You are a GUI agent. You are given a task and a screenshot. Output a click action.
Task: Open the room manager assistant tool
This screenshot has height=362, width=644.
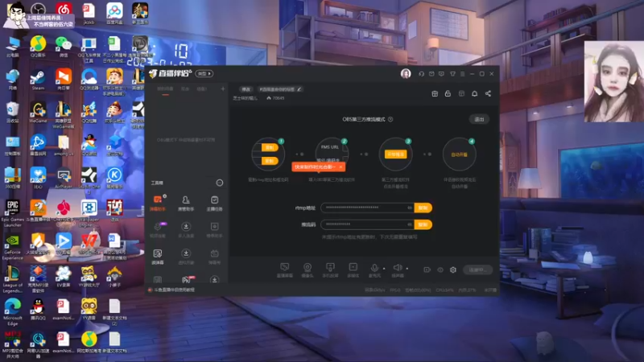pyautogui.click(x=186, y=204)
